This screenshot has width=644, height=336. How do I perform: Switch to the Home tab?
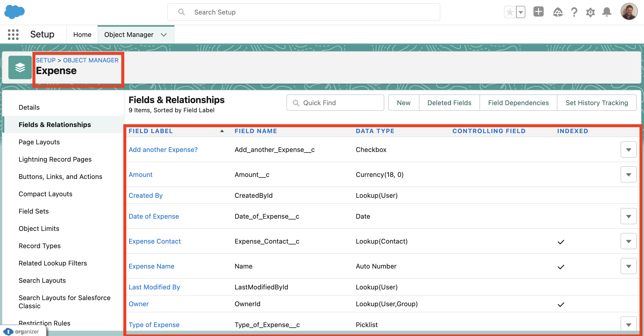(x=82, y=35)
